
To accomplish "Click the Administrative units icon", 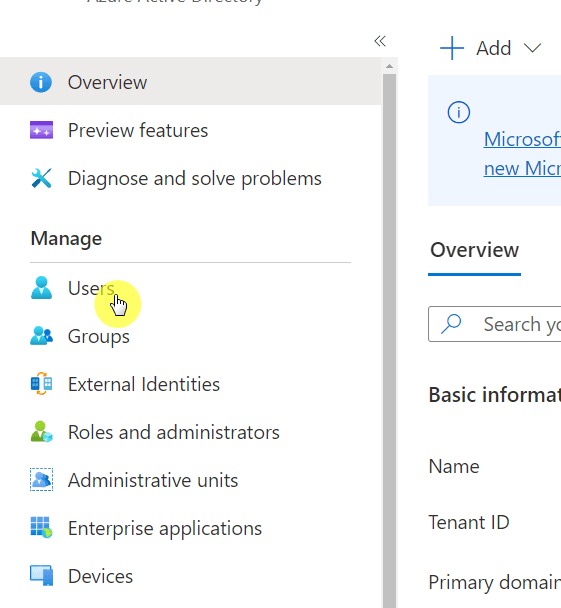I will (41, 480).
